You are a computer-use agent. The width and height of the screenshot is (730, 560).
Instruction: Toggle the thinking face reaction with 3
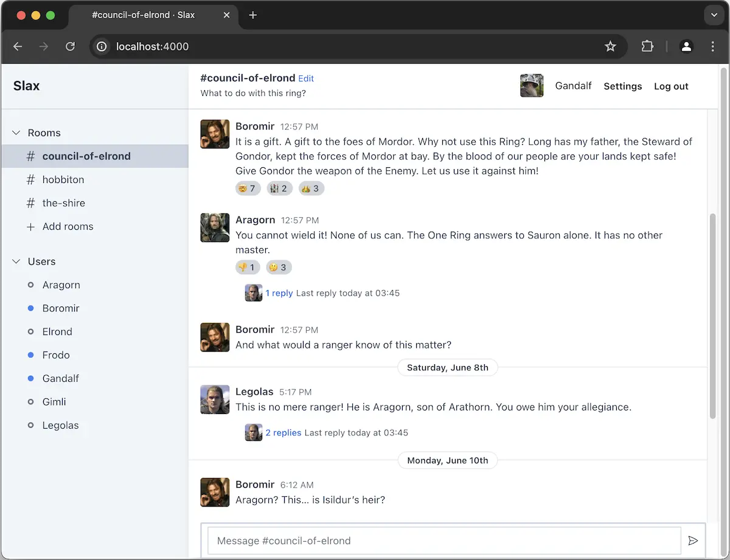point(279,267)
